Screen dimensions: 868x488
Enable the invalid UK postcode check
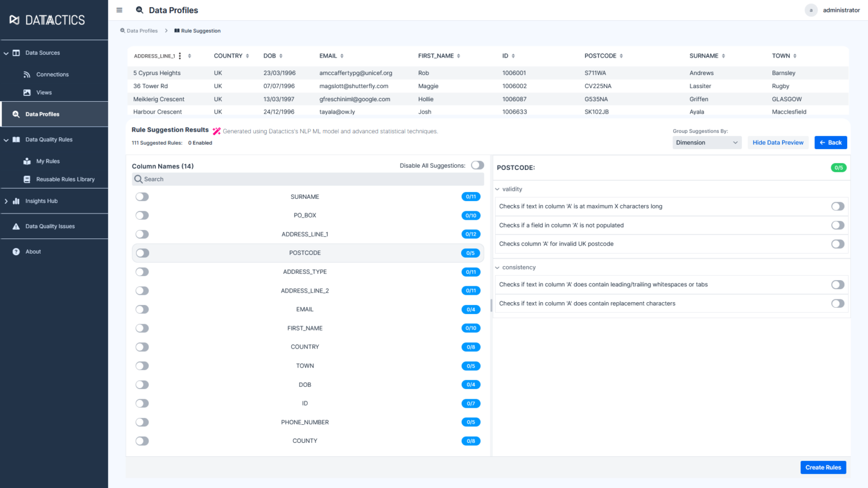(837, 243)
